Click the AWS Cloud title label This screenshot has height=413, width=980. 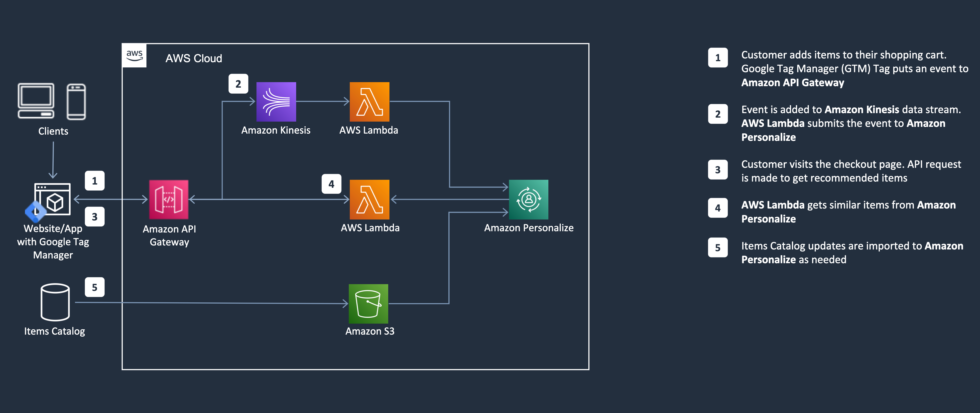(x=194, y=58)
